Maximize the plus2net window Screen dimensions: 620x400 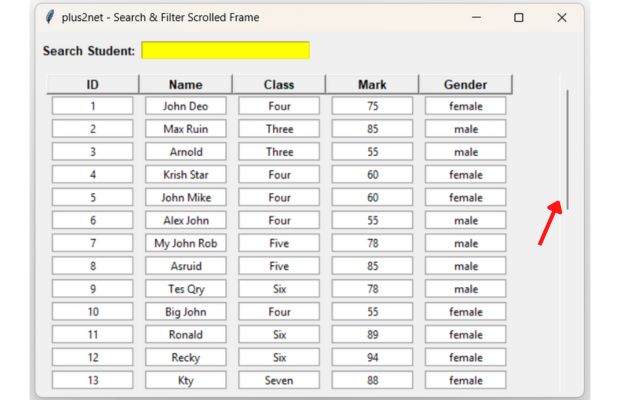[519, 17]
